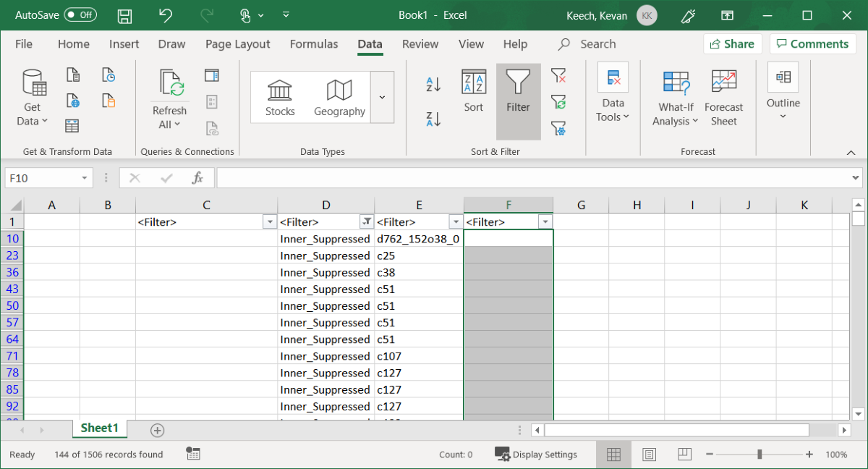Expand the Outline group
This screenshot has height=469, width=868.
point(783,92)
